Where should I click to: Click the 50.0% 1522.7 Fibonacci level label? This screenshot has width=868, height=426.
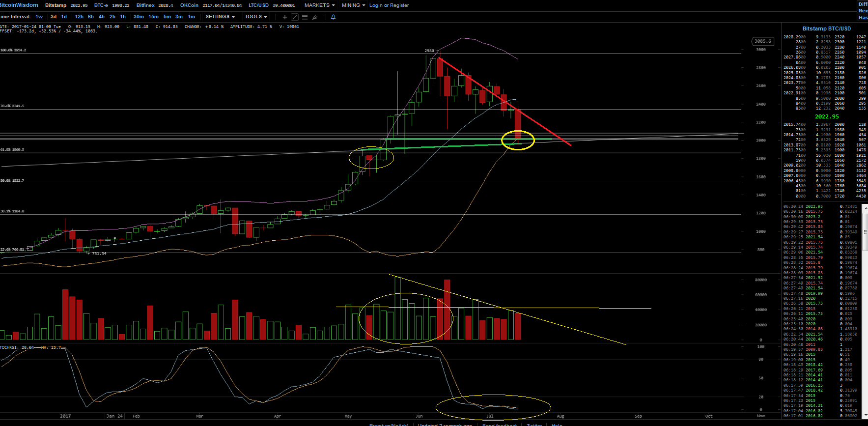(12, 181)
